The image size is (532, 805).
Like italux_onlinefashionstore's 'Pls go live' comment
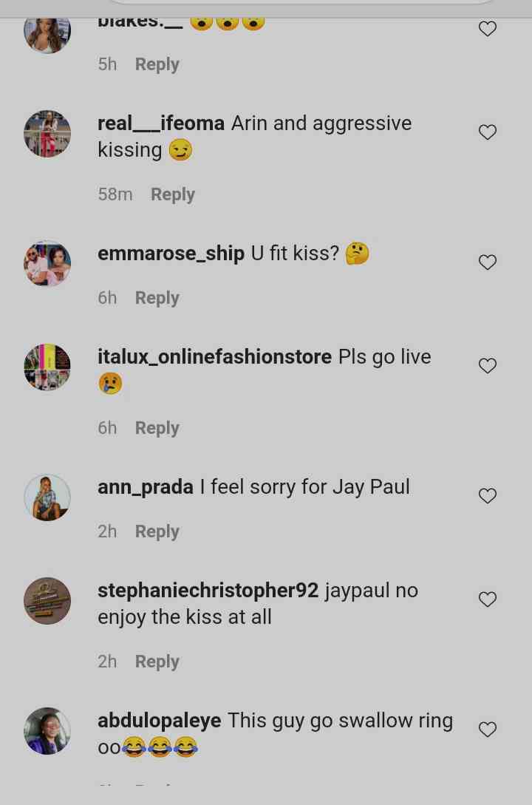(488, 365)
